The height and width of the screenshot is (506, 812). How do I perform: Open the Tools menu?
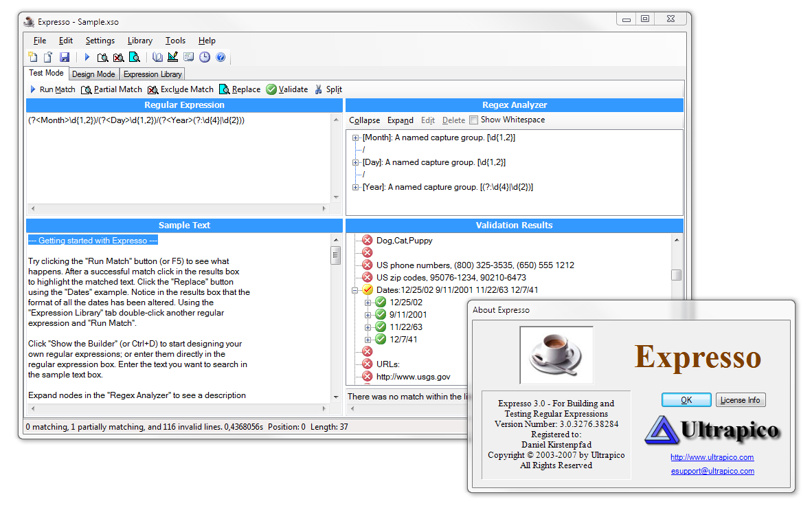[x=175, y=41]
